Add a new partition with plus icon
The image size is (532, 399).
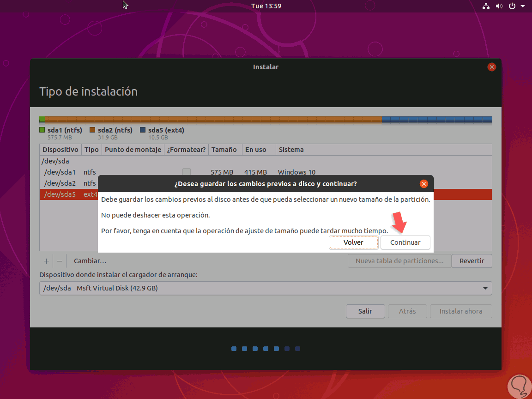(46, 261)
